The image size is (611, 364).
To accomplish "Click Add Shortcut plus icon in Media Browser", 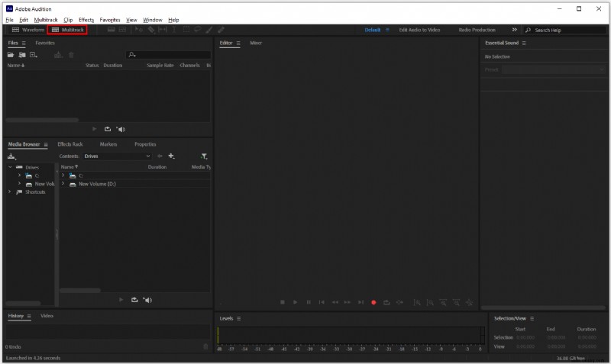I will [171, 156].
